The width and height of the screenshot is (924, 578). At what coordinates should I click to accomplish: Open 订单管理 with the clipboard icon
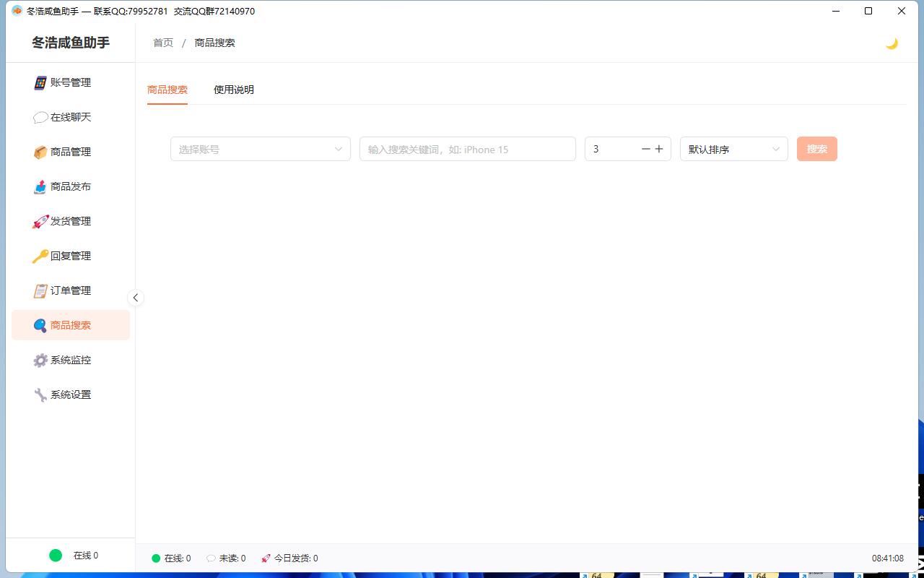pyautogui.click(x=40, y=290)
